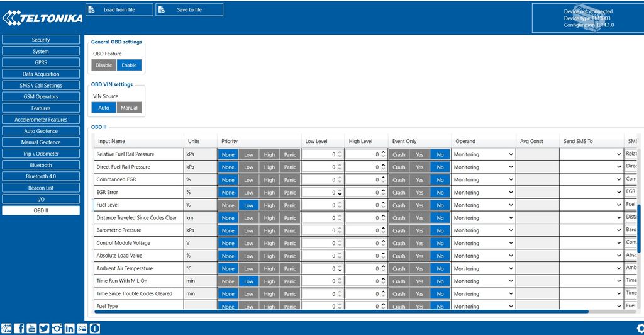Open the Facebook icon in bottom bar

tap(19, 328)
